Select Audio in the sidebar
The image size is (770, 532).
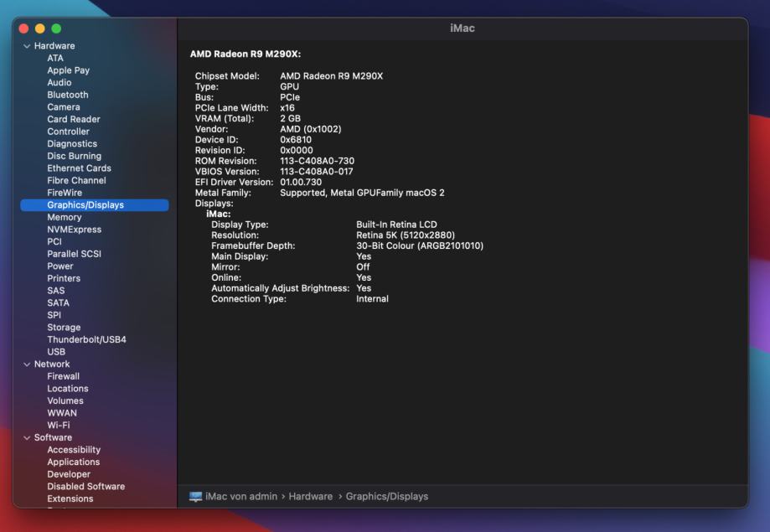(x=59, y=83)
